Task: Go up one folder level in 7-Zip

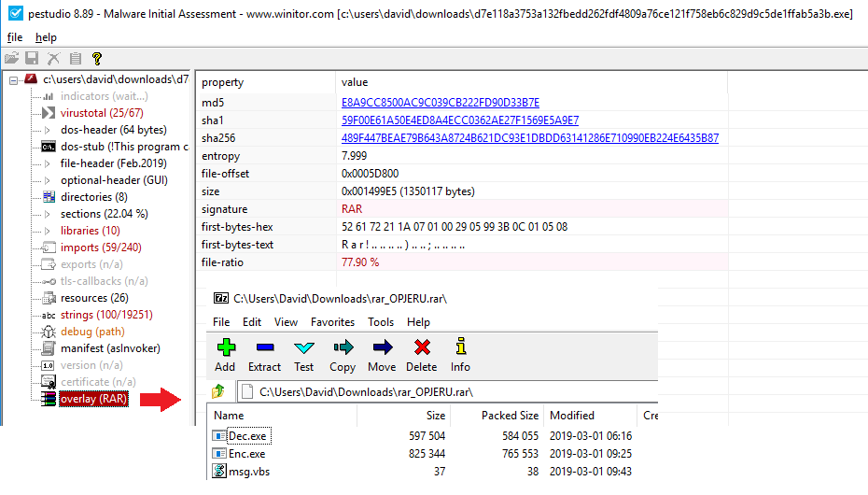Action: tap(219, 391)
